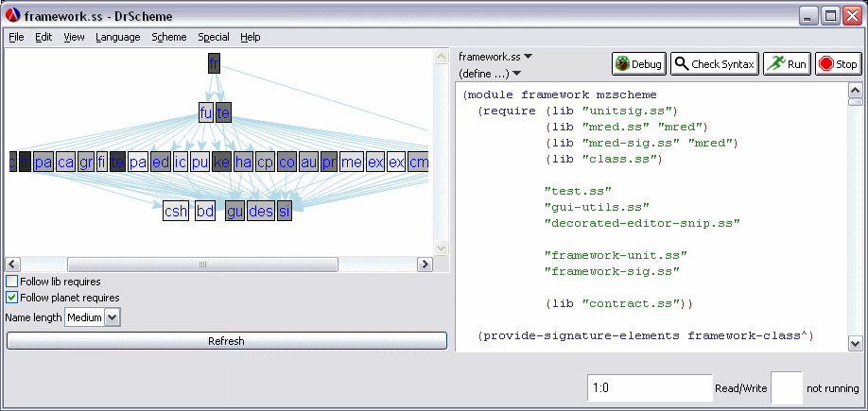The width and height of the screenshot is (868, 411).
Task: Open the Scheme menu
Action: [x=169, y=37]
